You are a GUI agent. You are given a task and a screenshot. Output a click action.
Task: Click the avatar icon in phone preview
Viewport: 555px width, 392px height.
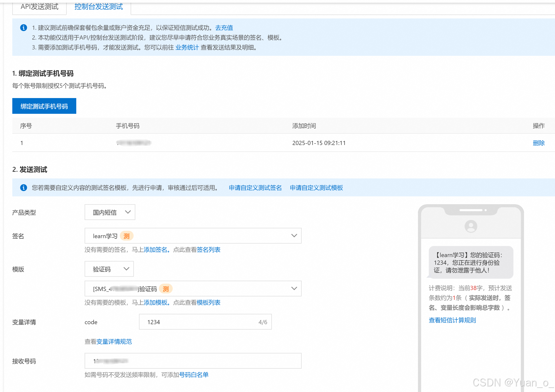(471, 226)
